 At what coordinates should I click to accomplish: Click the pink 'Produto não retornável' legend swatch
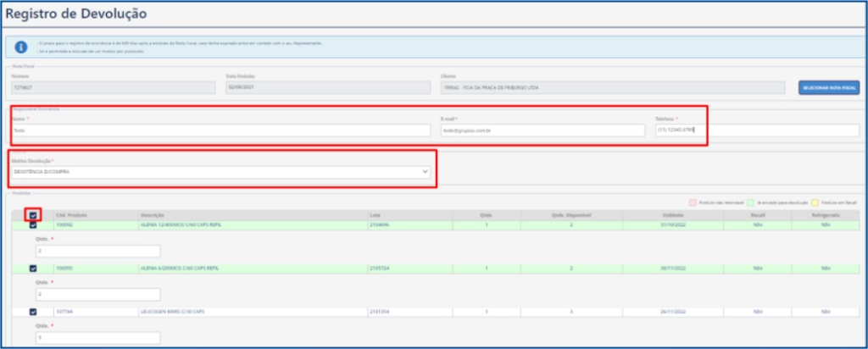coord(693,203)
